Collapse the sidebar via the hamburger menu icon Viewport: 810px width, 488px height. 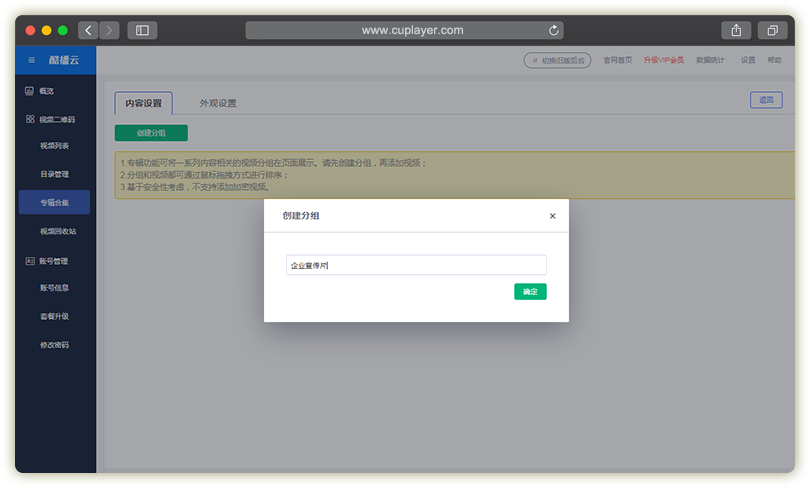coord(32,60)
